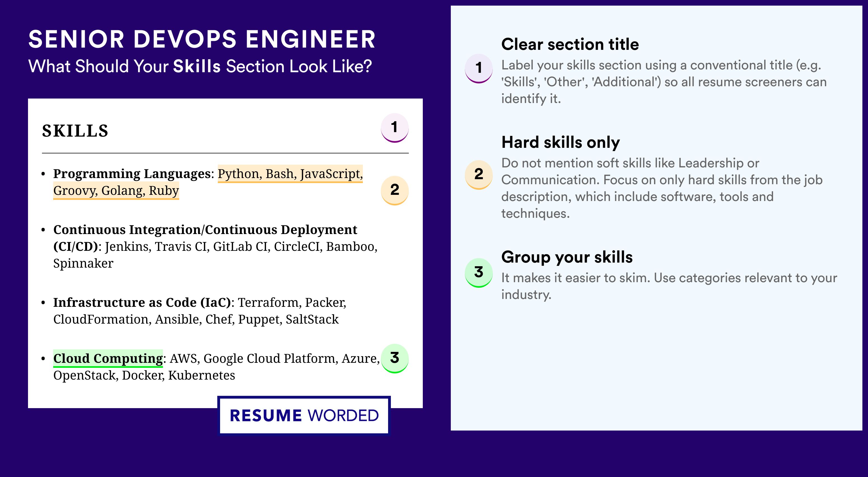Click the highlighted Python, Bash, JavaScript text

[x=290, y=174]
